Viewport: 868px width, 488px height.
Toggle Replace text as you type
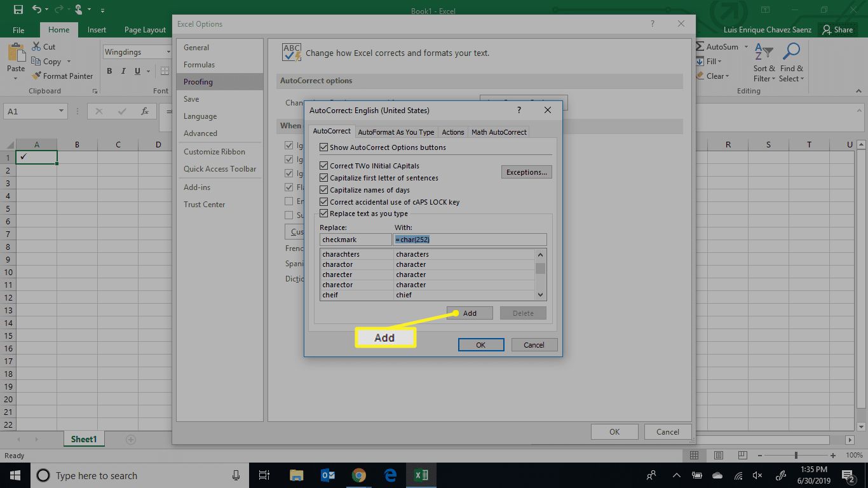(x=324, y=213)
